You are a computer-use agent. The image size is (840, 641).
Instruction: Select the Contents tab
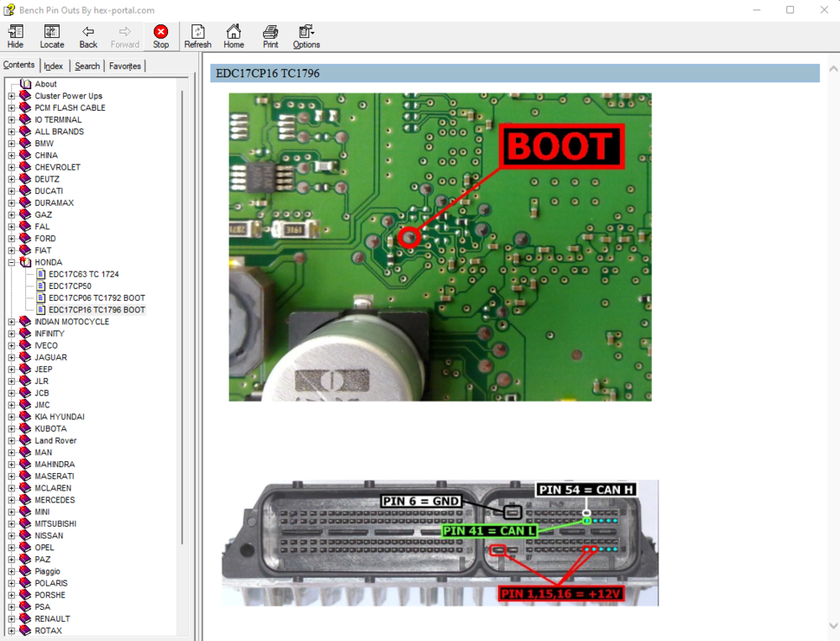pos(18,65)
